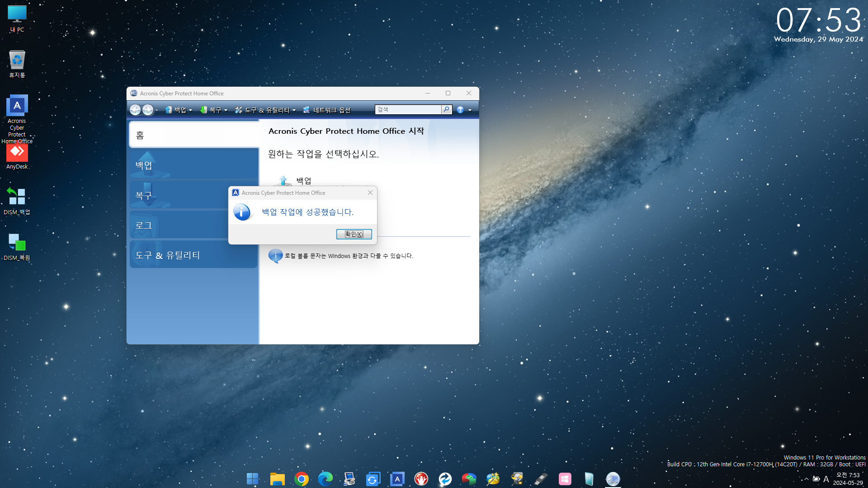Image resolution: width=868 pixels, height=488 pixels.
Task: Select the AnyDesk desktop shortcut
Action: coord(17,156)
